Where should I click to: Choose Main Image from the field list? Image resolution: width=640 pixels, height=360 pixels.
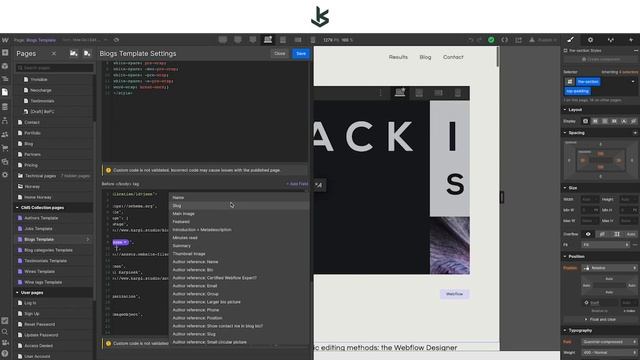[x=239, y=213]
